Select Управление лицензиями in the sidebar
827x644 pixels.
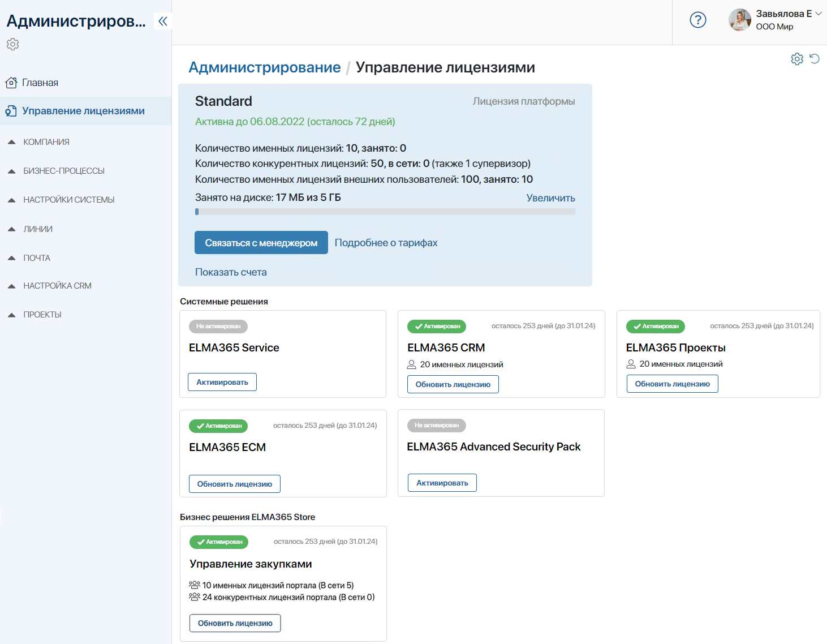pyautogui.click(x=85, y=111)
